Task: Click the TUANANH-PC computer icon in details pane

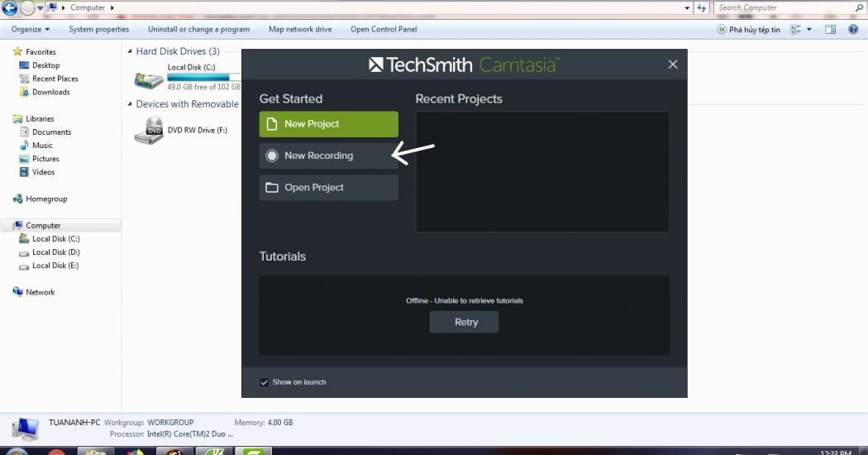Action: click(x=26, y=429)
